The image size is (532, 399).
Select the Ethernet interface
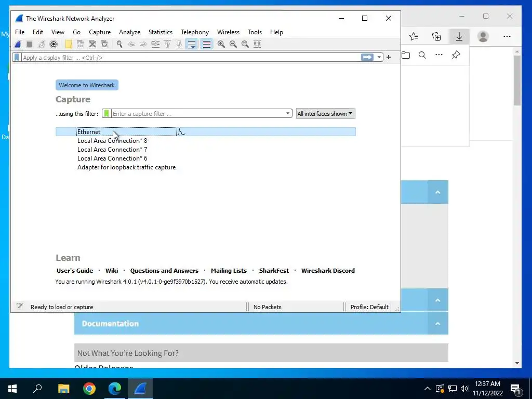206,131
